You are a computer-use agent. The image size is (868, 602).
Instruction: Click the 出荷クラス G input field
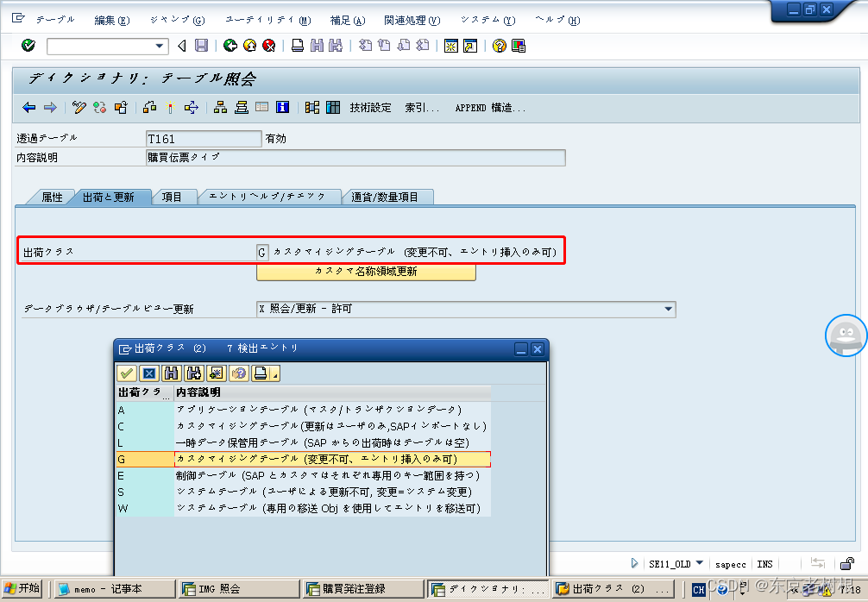pyautogui.click(x=262, y=253)
